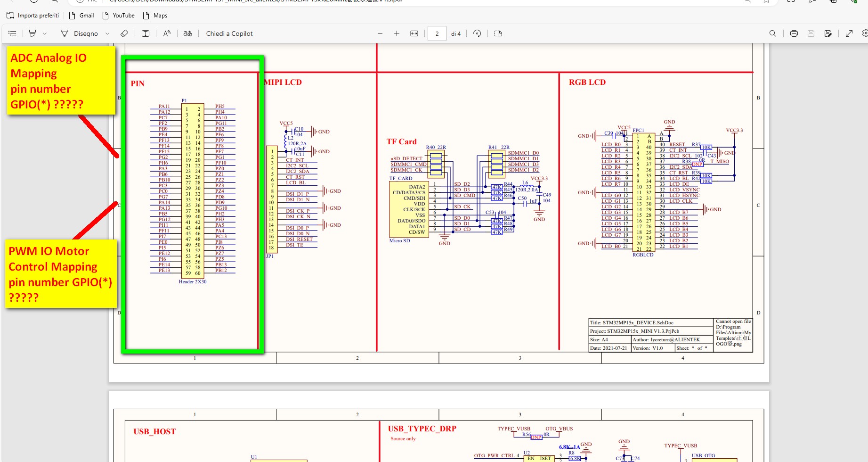
Task: Click Chiedi a Copilot
Action: pos(229,33)
